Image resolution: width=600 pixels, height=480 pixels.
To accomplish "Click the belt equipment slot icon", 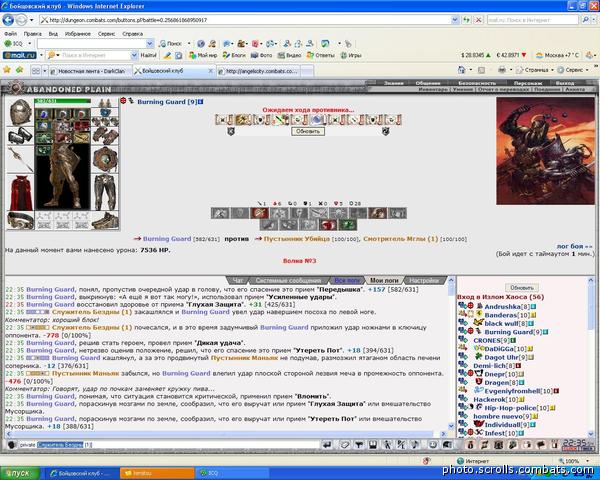I will click(x=20, y=220).
